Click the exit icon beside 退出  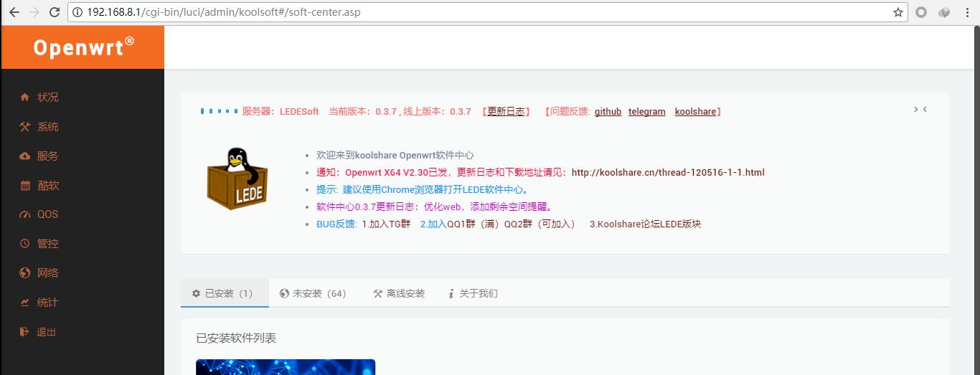[x=25, y=332]
